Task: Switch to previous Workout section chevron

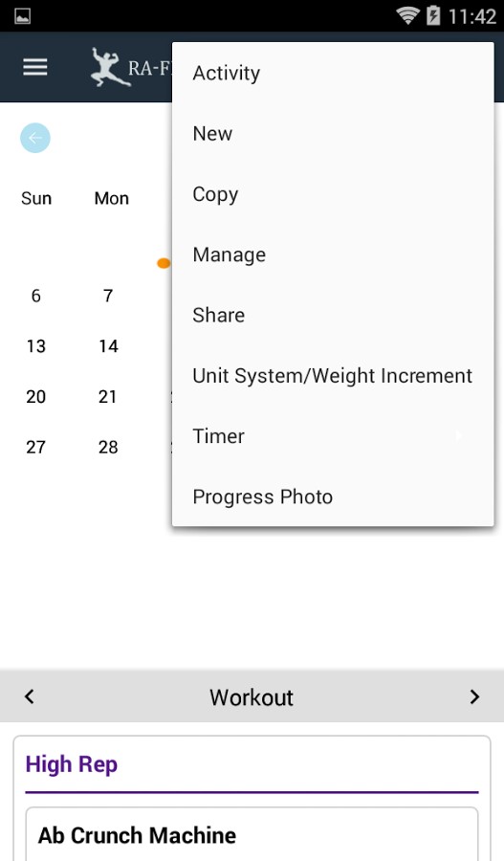Action: click(30, 696)
